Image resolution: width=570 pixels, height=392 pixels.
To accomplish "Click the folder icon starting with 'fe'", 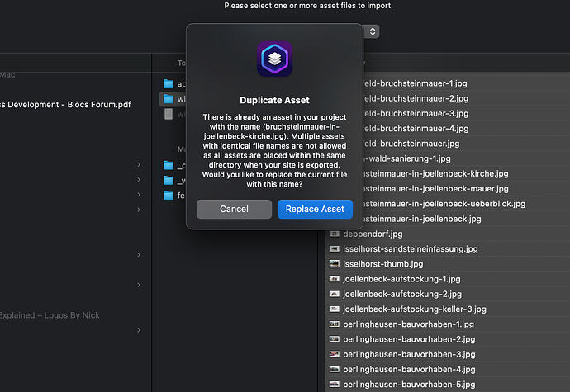I will coord(169,196).
